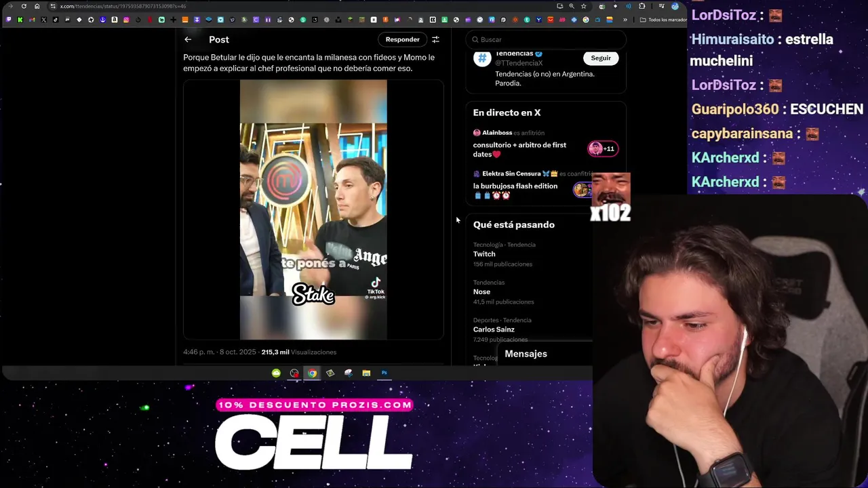
Task: Open the browser extensions puzzle icon
Action: coord(642,6)
